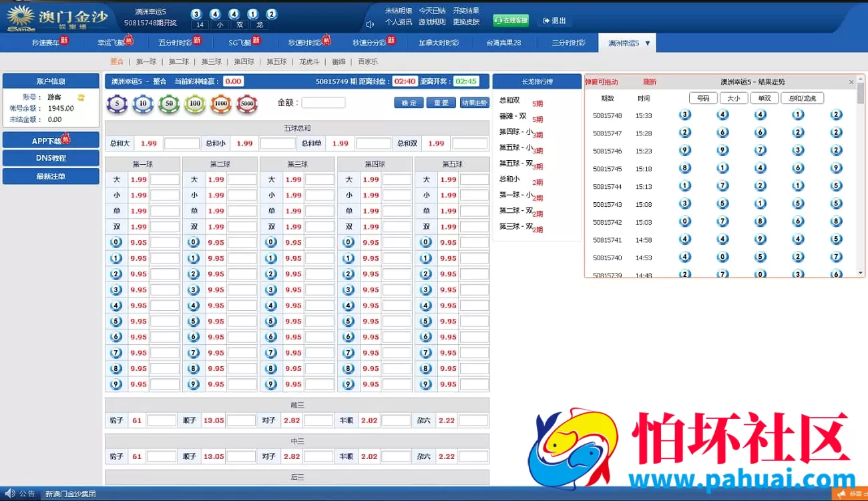Click inside the 金额 amount input field
Screen dimensions: 868x501
coord(323,101)
